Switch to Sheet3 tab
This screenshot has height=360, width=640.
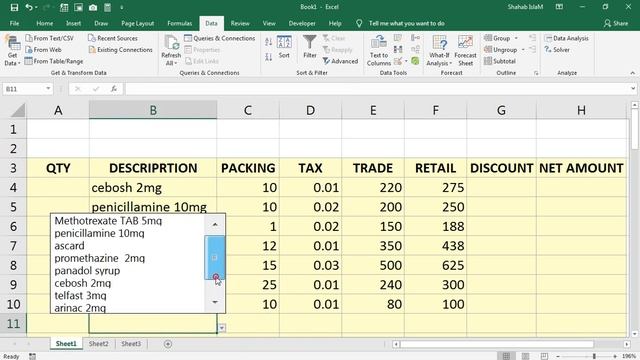tap(131, 344)
